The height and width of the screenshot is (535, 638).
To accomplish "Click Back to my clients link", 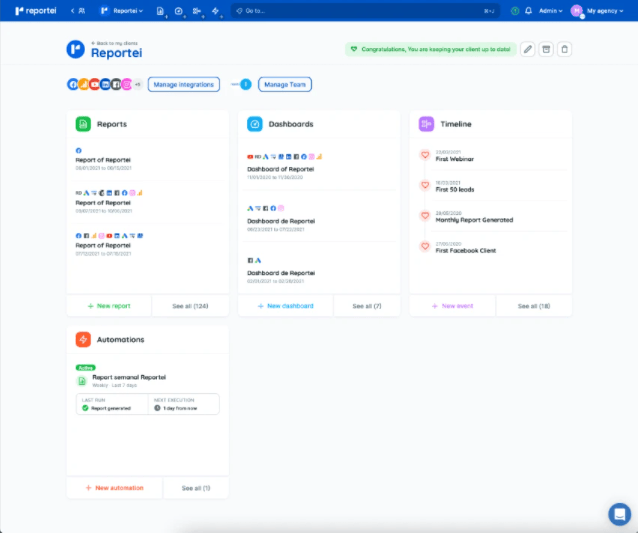I will click(x=114, y=43).
